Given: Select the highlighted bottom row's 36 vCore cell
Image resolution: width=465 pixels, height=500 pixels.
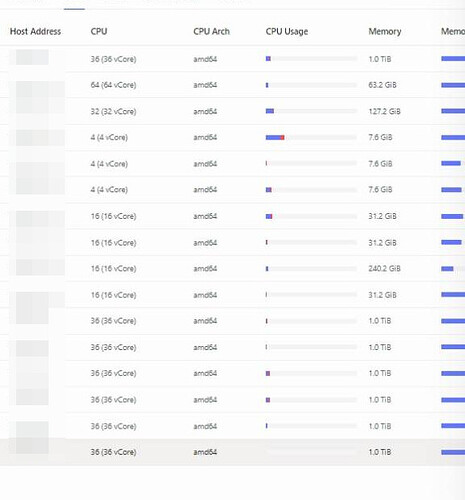Looking at the screenshot, I should (113, 452).
